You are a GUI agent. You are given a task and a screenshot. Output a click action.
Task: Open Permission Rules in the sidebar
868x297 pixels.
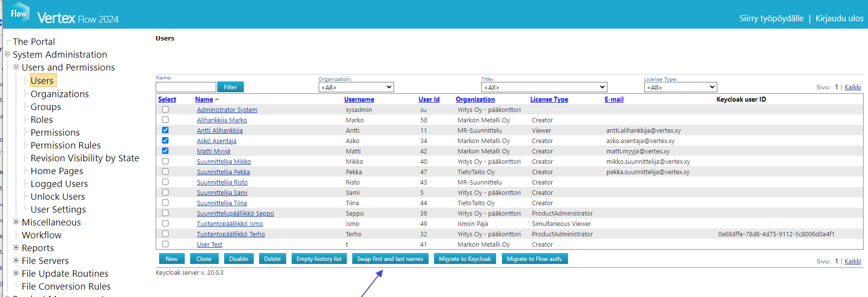(x=66, y=145)
